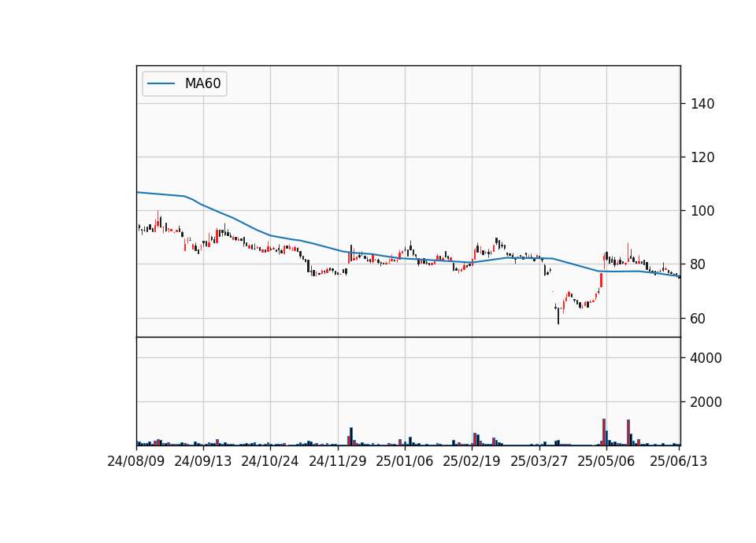Click the tallest volume bar near 25/05/06

click(x=604, y=432)
